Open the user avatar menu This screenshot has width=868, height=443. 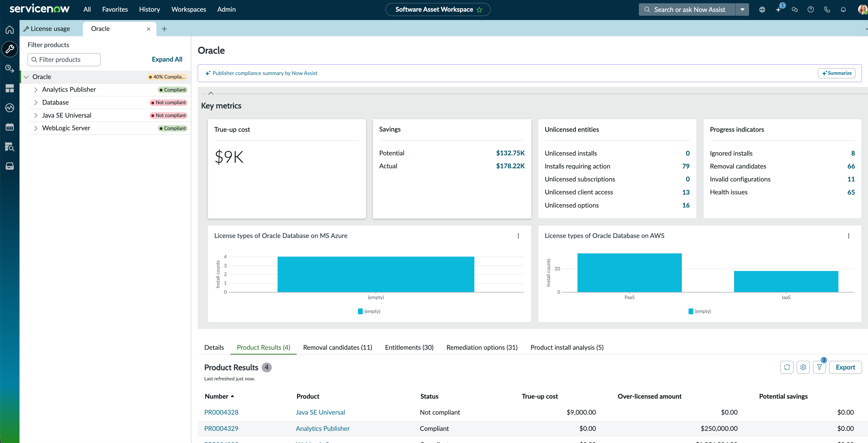pos(862,9)
